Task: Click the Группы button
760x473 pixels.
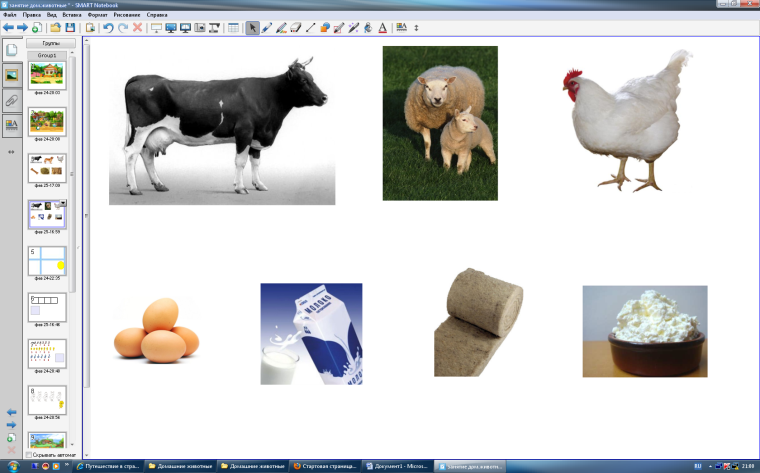Action: (51, 43)
